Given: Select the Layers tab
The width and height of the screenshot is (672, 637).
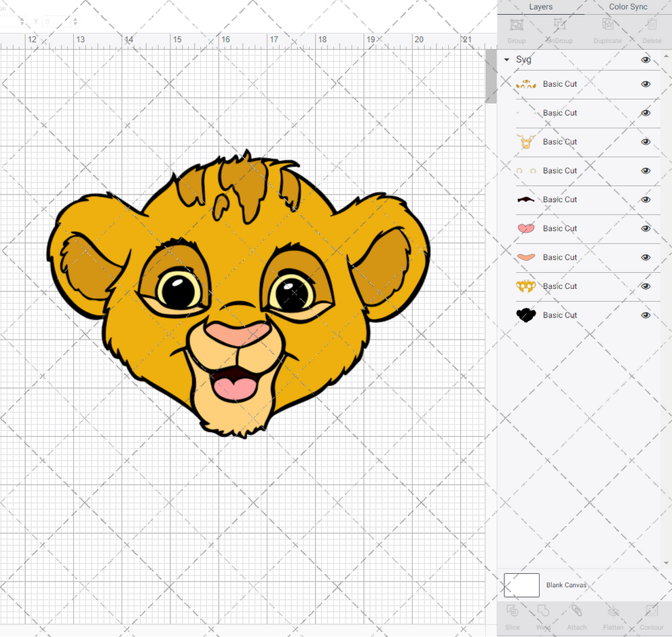Looking at the screenshot, I should 540,7.
